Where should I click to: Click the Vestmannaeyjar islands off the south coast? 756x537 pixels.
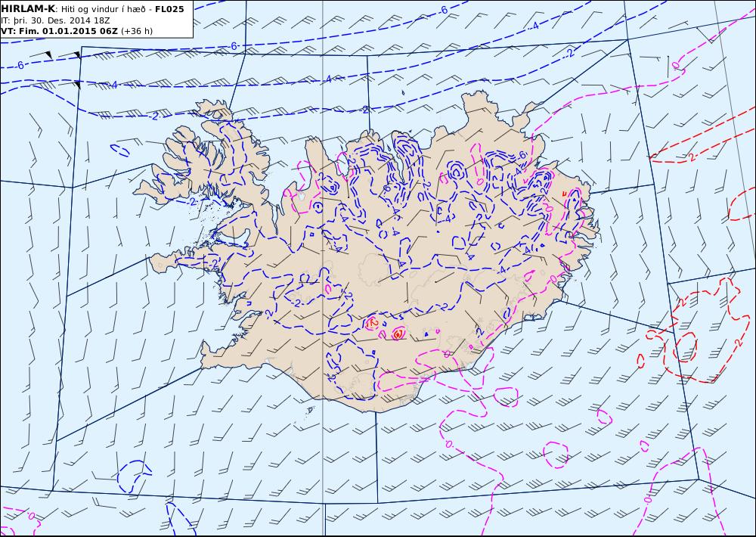tap(310, 410)
